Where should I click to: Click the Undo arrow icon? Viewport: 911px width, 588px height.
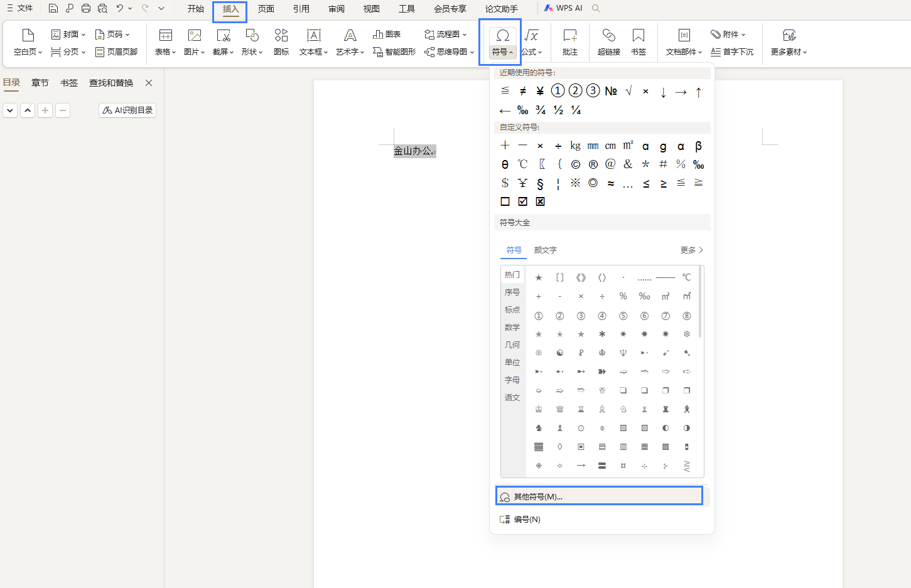pos(119,8)
